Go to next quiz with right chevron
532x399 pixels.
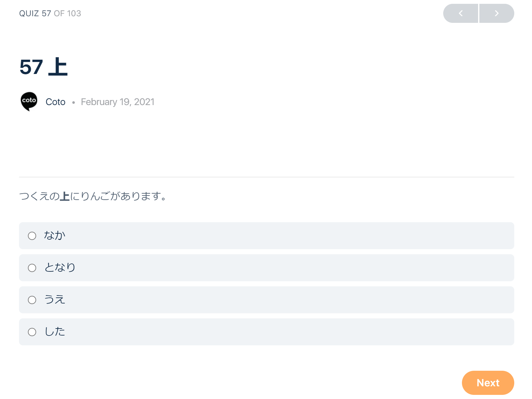pos(496,13)
